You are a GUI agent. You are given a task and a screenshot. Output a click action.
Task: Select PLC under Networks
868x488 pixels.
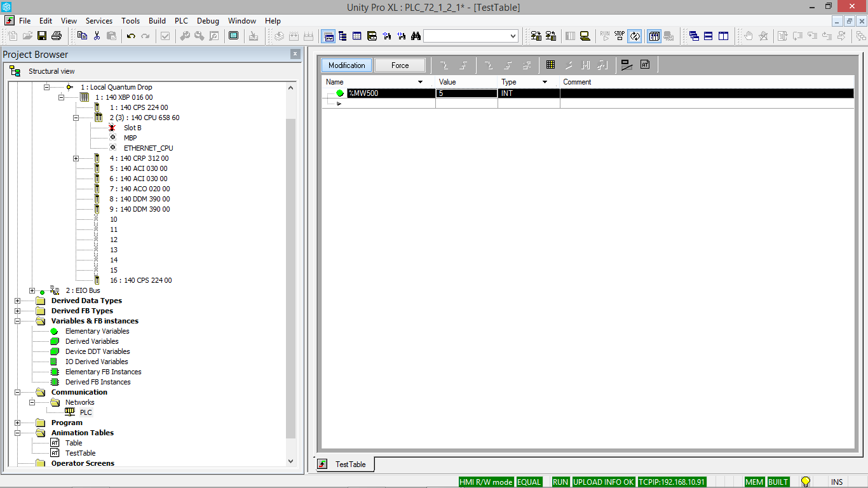click(86, 412)
